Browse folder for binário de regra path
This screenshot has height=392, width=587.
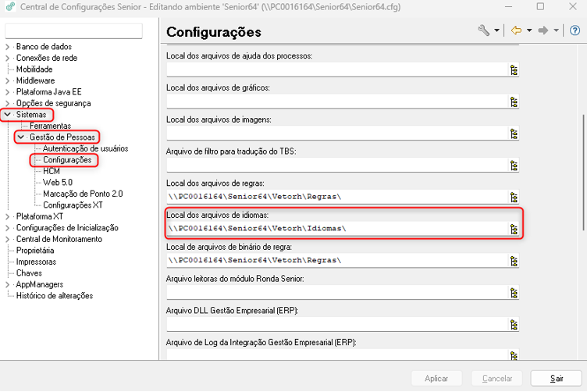514,261
